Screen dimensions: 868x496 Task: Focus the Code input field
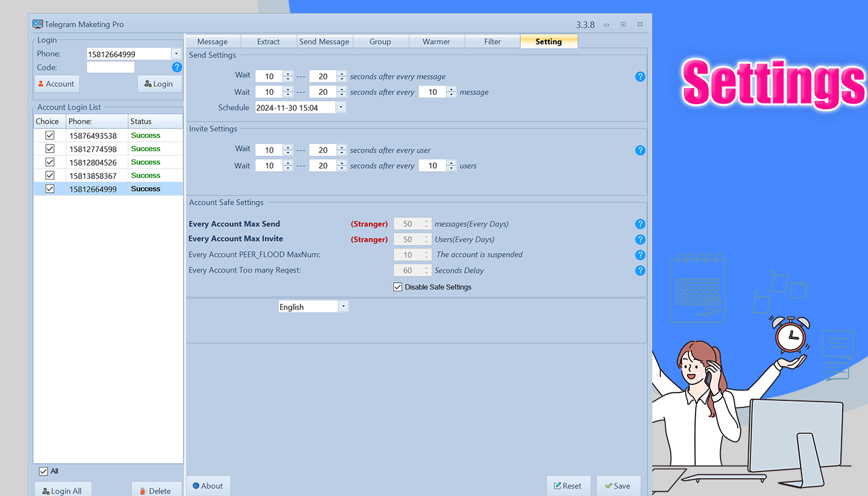110,67
